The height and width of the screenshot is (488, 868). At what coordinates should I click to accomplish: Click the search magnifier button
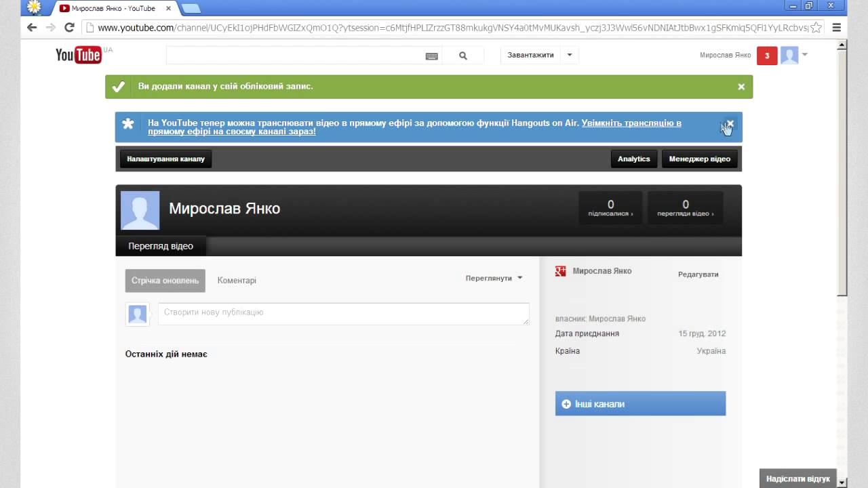click(463, 56)
